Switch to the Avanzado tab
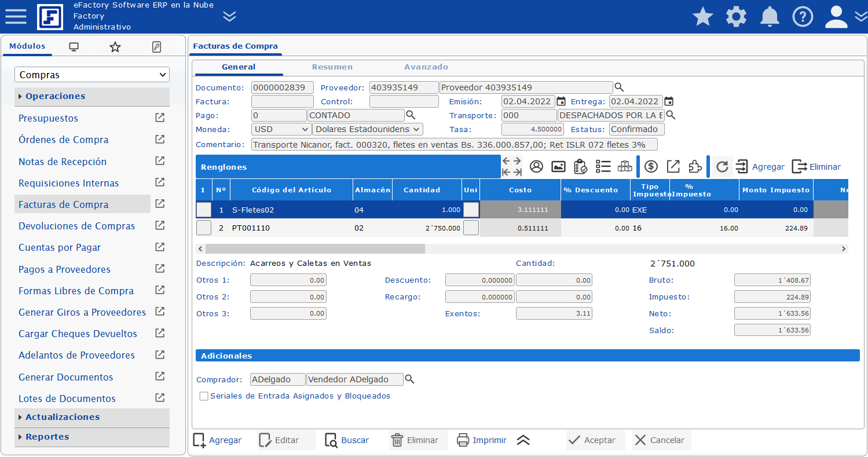 click(x=426, y=67)
